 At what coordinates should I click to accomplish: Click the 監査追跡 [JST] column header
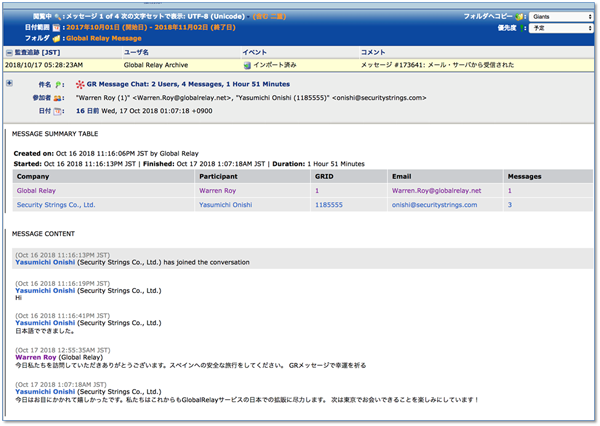tap(38, 52)
